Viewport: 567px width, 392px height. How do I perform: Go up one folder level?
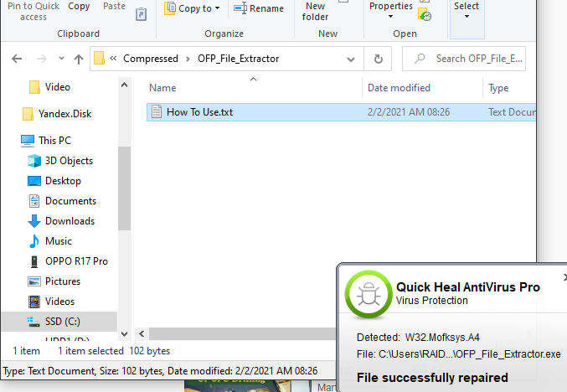point(79,59)
